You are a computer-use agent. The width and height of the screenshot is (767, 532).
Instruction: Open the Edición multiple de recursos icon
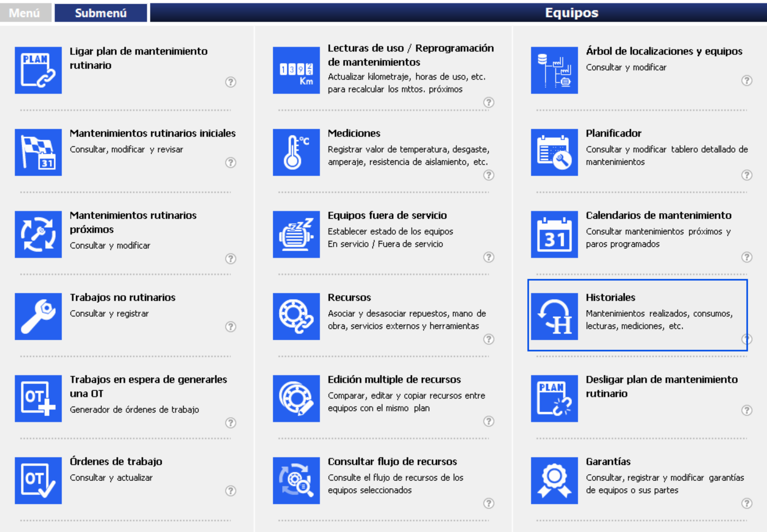pos(296,399)
